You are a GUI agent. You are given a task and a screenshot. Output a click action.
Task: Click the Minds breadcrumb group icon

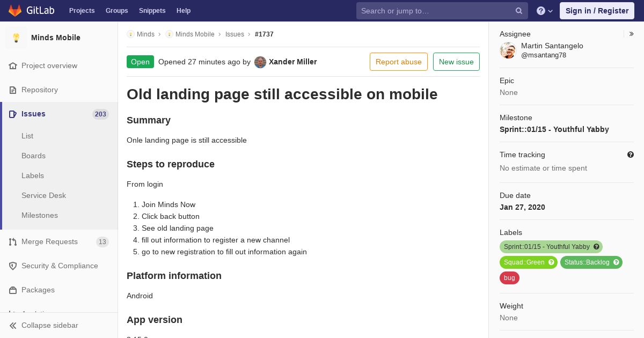[x=130, y=34]
